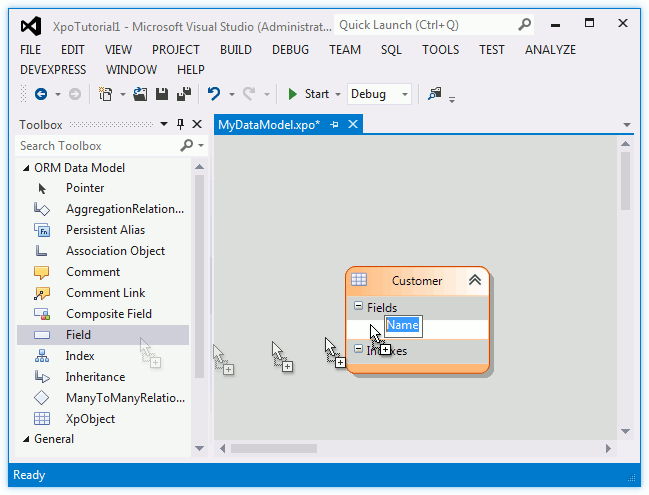Pick the Index tool icon

(x=42, y=356)
